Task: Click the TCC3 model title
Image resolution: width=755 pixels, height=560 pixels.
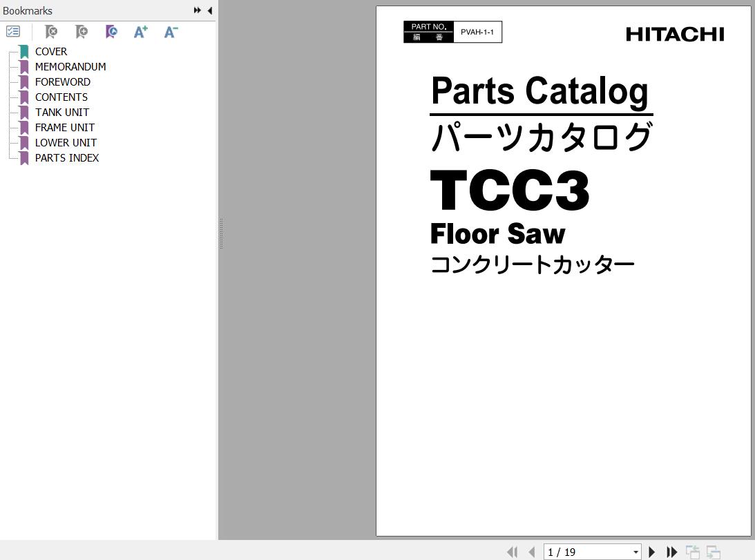Action: click(509, 190)
